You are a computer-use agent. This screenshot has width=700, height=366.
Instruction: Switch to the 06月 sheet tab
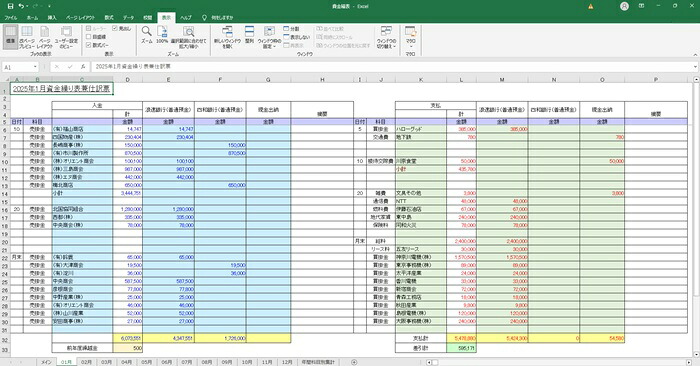pyautogui.click(x=167, y=362)
